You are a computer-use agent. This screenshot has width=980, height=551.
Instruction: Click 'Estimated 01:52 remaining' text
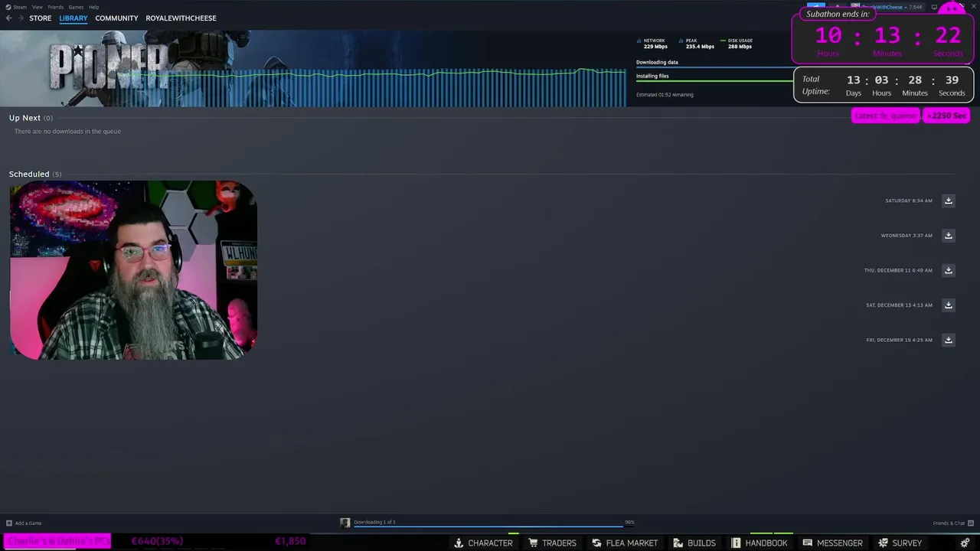(x=665, y=95)
